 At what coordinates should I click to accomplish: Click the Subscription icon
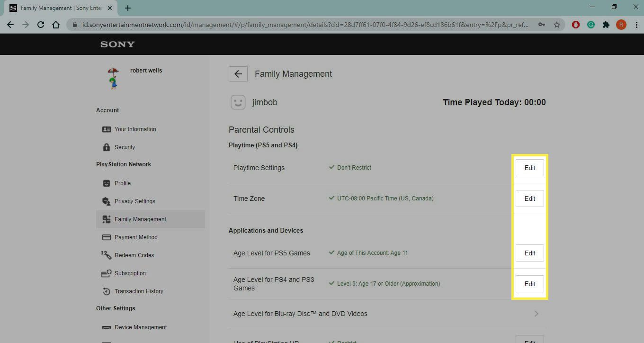pyautogui.click(x=107, y=273)
